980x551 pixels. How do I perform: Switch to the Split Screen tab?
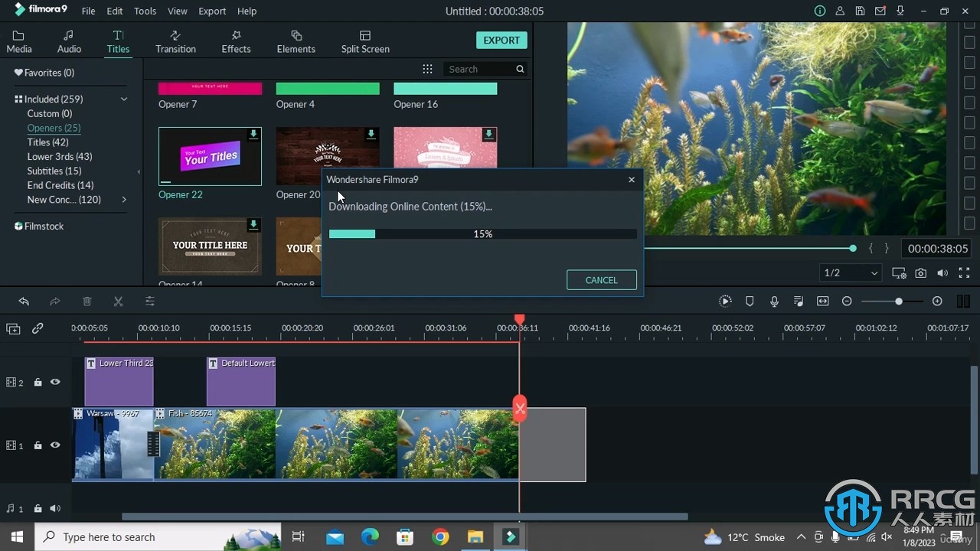pyautogui.click(x=365, y=42)
